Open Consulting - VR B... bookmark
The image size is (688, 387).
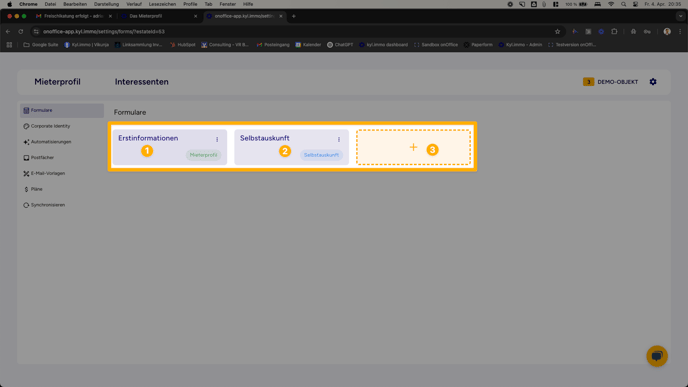tap(225, 45)
